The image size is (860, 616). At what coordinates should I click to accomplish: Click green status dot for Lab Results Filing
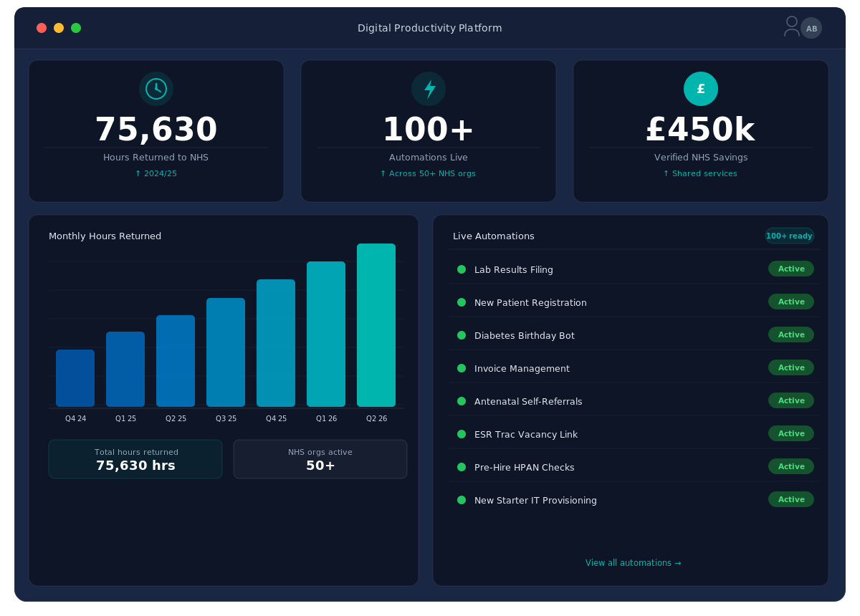point(462,269)
